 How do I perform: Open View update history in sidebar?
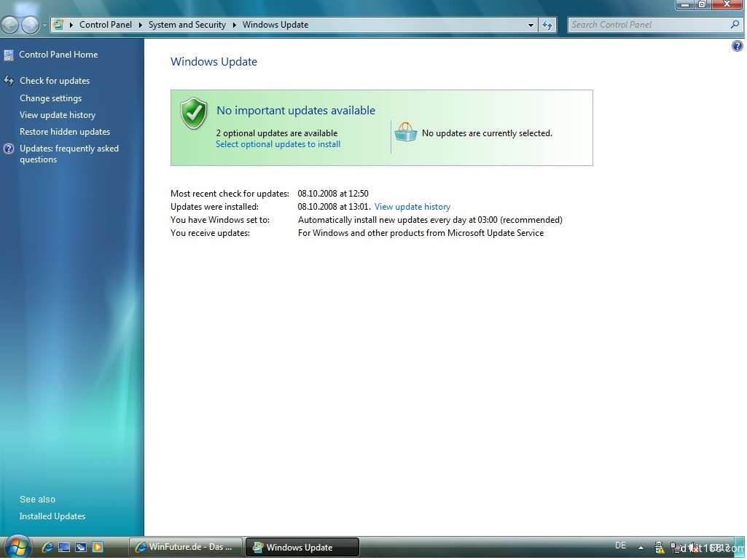(58, 115)
